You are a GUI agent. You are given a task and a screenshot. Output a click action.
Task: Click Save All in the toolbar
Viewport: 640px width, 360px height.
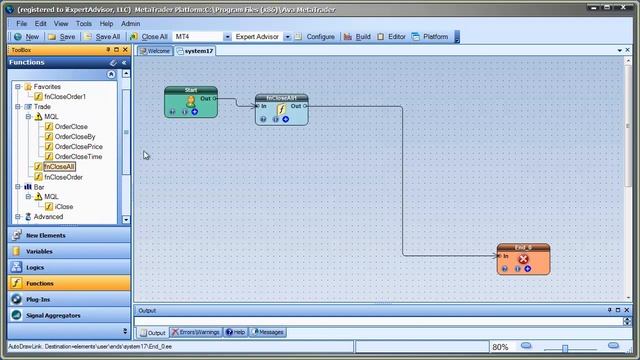(103, 37)
